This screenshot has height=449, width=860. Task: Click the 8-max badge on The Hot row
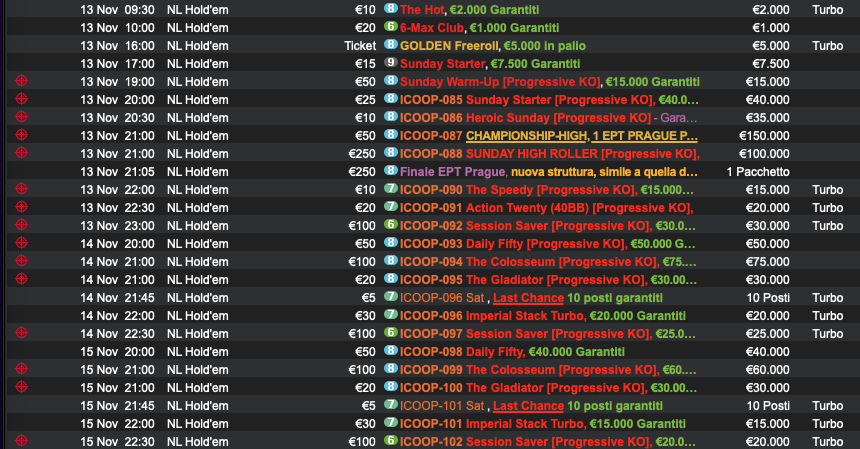point(391,8)
